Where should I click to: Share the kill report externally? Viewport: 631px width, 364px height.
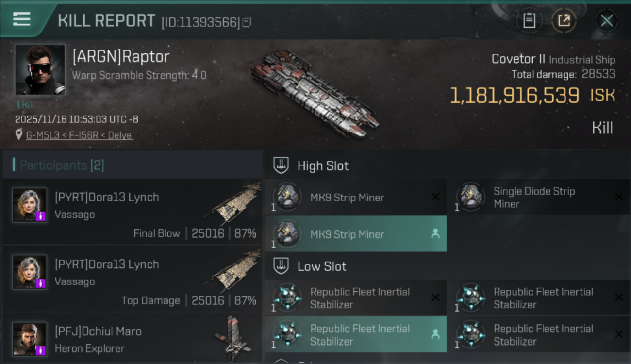pos(564,20)
